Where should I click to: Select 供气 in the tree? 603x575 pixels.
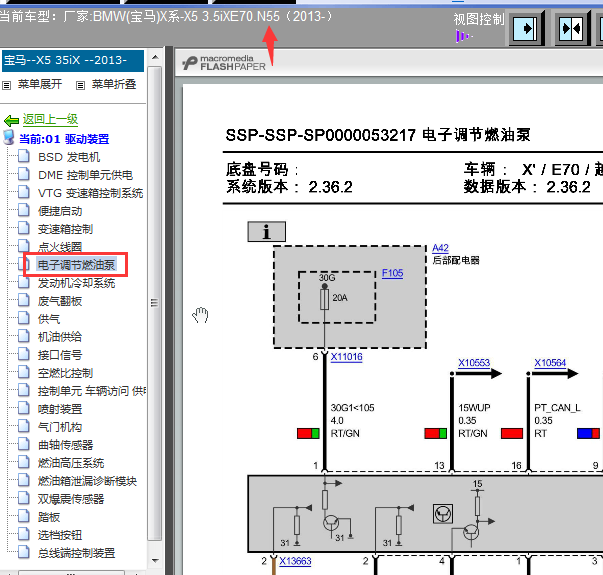point(49,319)
